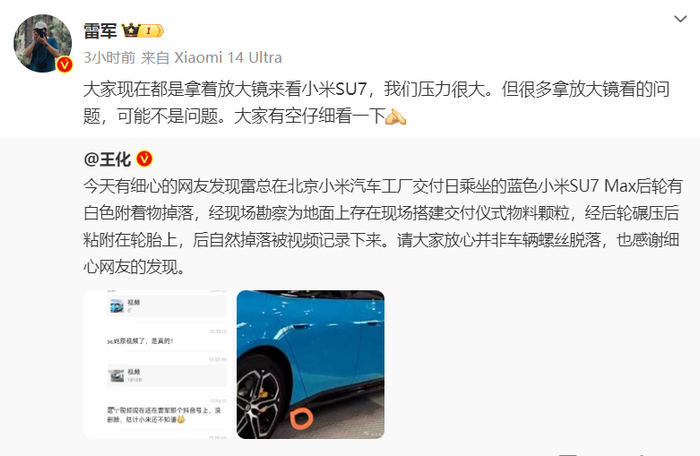This screenshot has width=700, height=456.
Task: Click the Xiaomi 14 Ultra source link
Action: (x=228, y=58)
